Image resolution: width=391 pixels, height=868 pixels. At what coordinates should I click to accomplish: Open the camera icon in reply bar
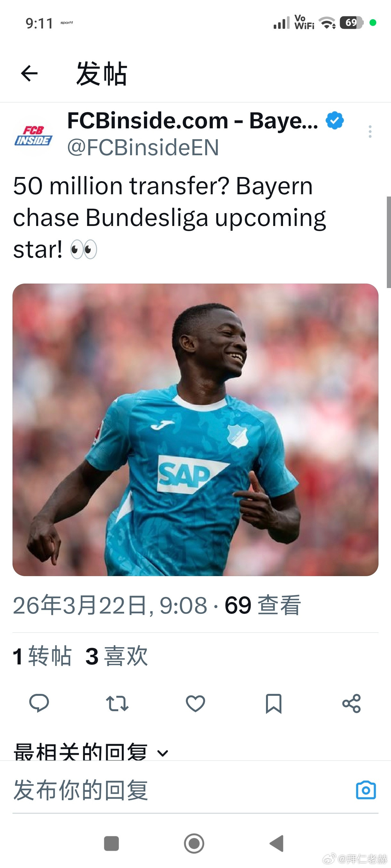point(366,790)
